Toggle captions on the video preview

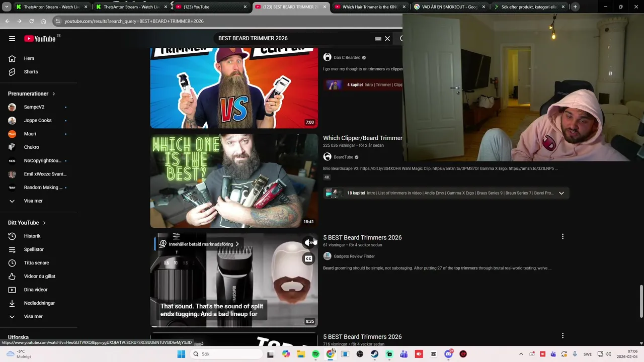point(308,259)
